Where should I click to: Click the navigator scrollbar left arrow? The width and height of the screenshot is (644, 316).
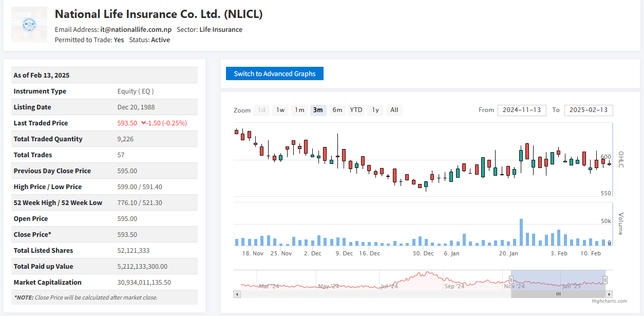pos(237,294)
